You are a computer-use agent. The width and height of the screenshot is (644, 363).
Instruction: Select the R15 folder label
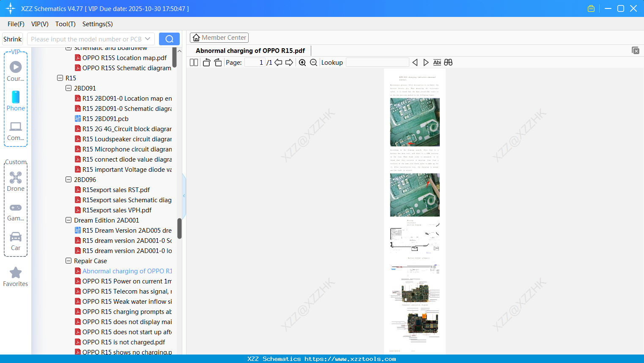point(71,78)
